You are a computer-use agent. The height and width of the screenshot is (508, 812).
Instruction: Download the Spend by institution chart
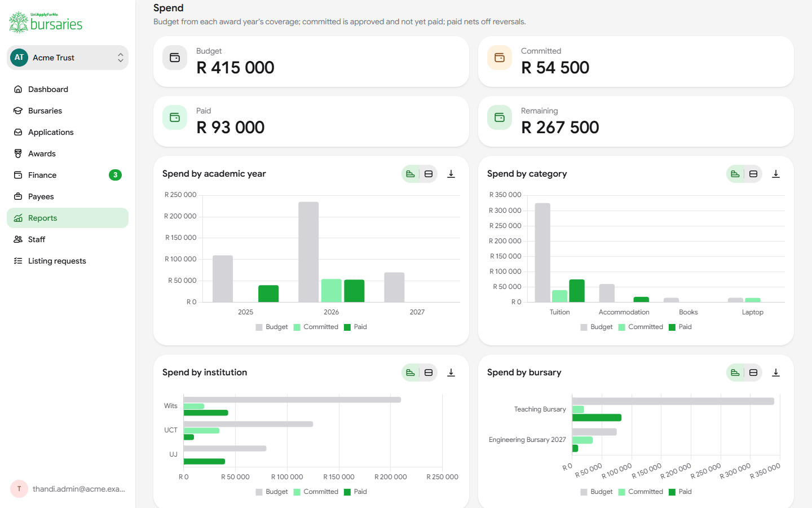(x=451, y=373)
